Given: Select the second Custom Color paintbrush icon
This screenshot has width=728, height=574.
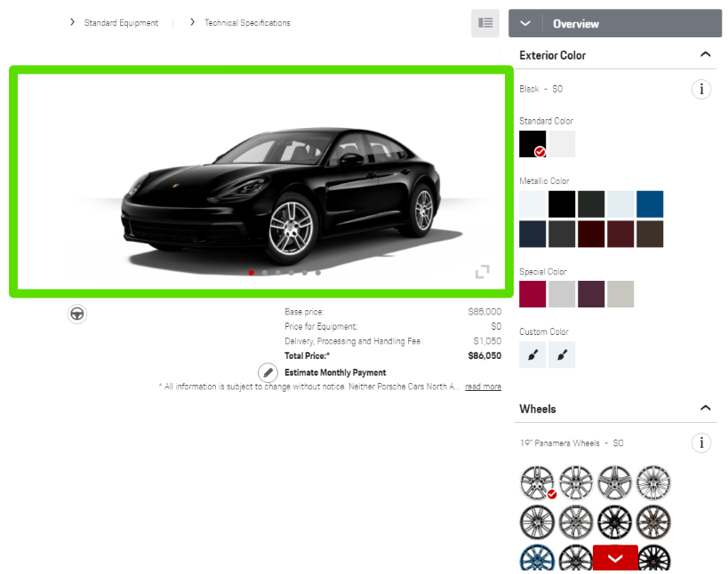Looking at the screenshot, I should tap(562, 355).
